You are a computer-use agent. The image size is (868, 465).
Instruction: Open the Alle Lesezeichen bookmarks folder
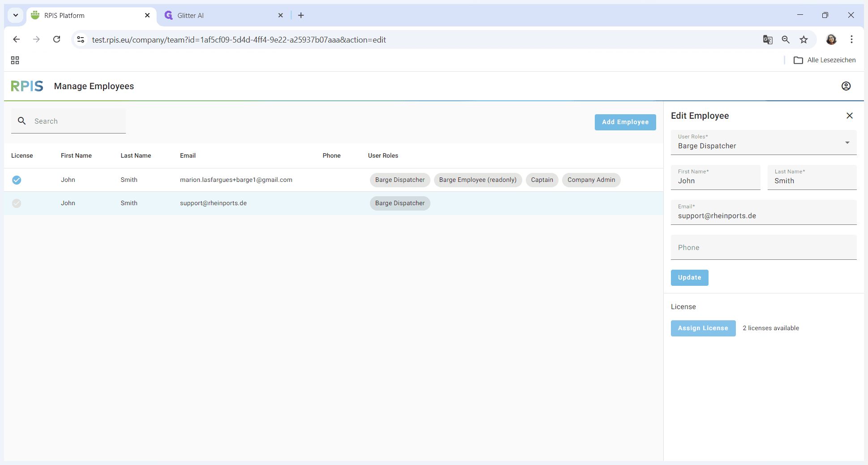pos(825,60)
